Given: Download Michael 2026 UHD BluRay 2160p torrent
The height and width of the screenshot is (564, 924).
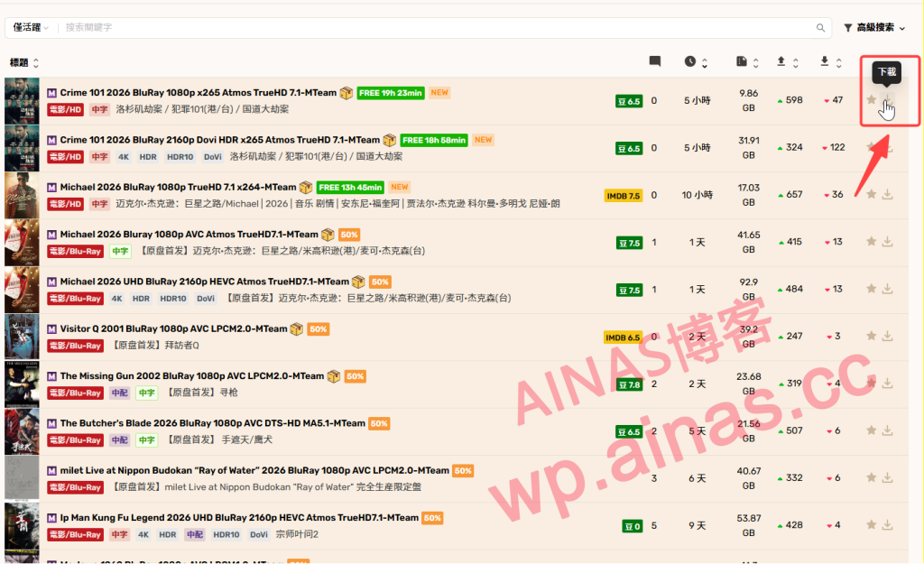Looking at the screenshot, I should (888, 289).
